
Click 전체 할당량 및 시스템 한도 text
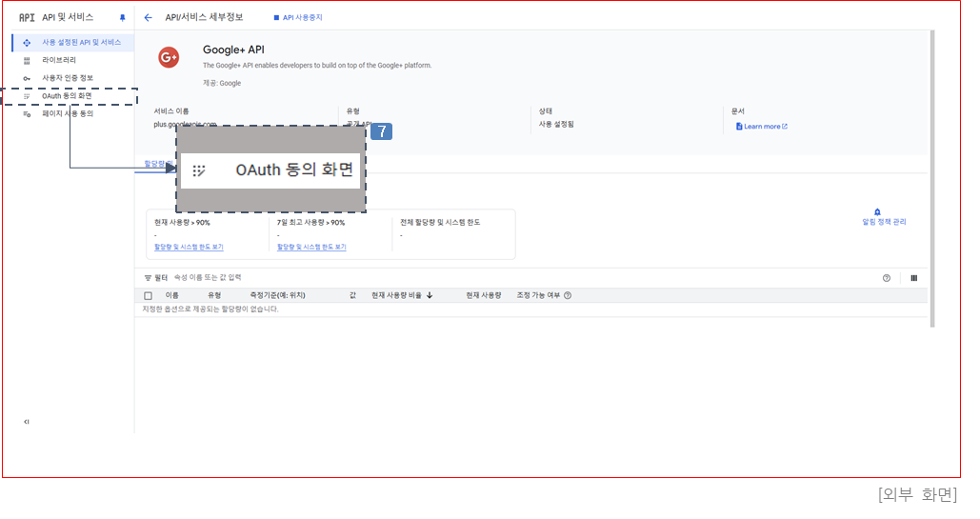(440, 223)
